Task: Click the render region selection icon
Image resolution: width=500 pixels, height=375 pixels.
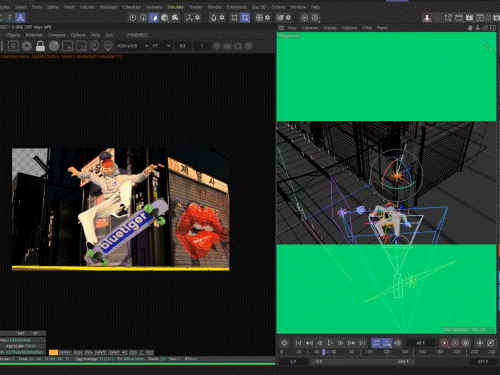Action: [68, 46]
